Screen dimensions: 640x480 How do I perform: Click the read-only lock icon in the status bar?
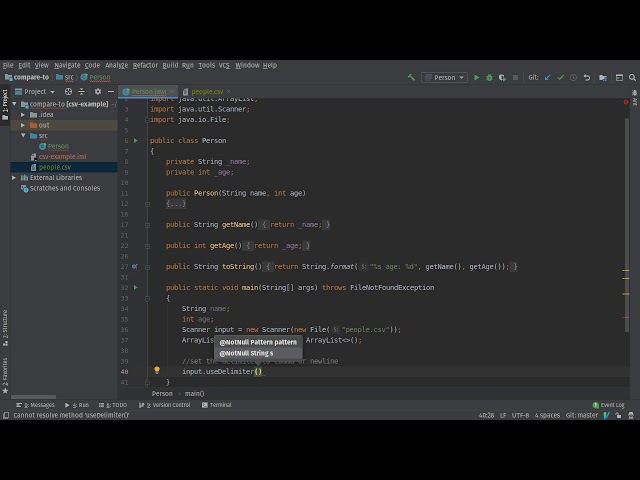point(618,416)
